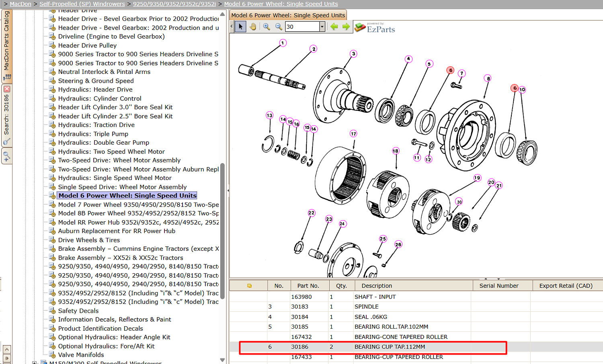Open the Model 6 Power Wheel breadcrumb link
Screen dimensions: 603x364
coord(281,4)
